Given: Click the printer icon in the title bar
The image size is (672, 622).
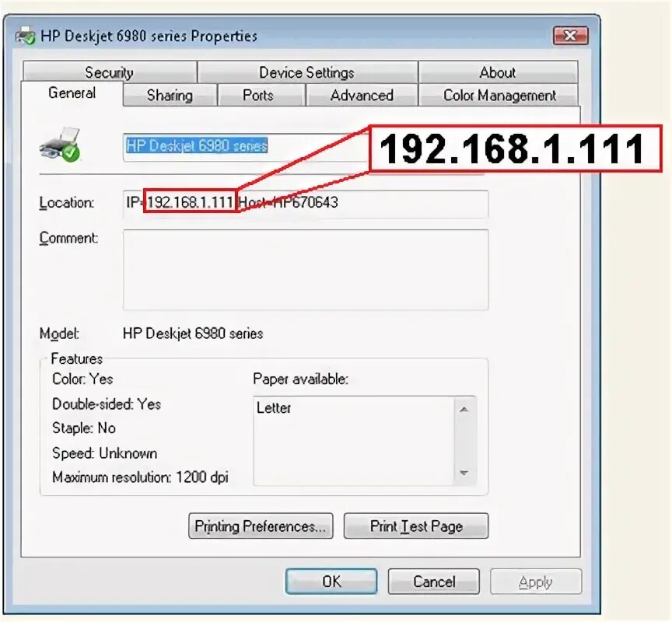Looking at the screenshot, I should click(25, 36).
